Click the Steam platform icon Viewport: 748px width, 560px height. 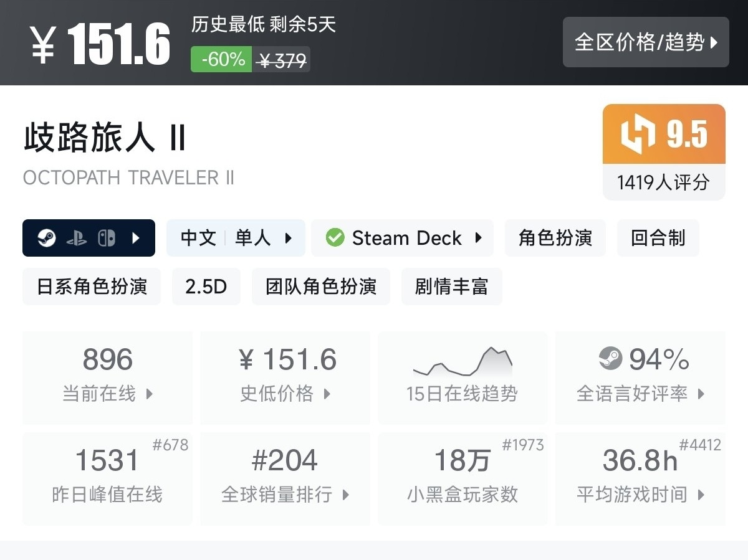(47, 238)
